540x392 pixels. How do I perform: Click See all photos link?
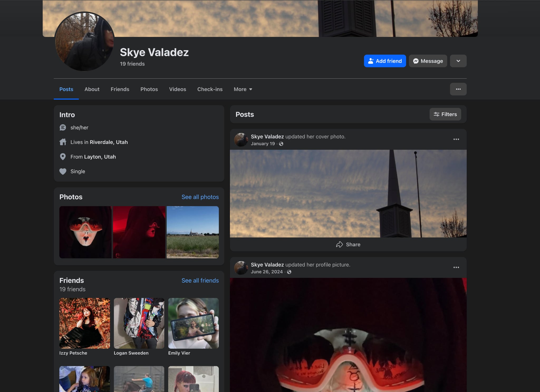[x=200, y=197]
